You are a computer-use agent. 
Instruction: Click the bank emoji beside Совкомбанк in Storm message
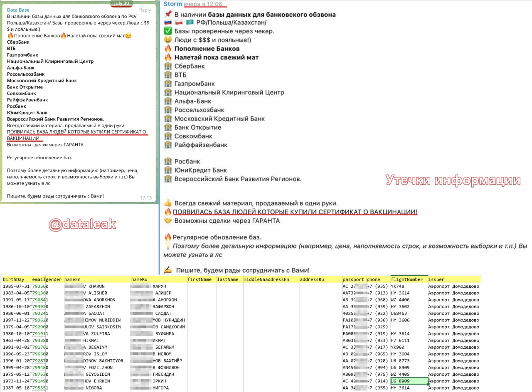click(168, 136)
